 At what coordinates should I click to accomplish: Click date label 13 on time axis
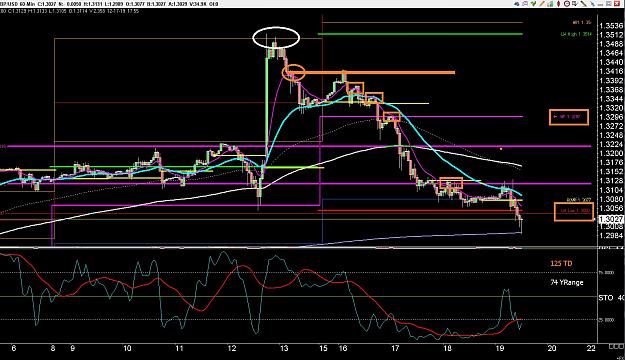pyautogui.click(x=284, y=348)
